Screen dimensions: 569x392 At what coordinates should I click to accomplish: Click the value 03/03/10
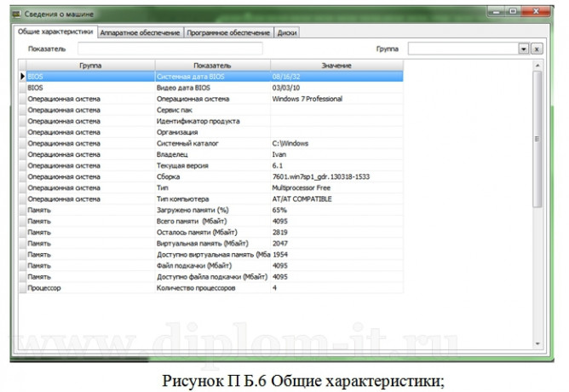(286, 88)
